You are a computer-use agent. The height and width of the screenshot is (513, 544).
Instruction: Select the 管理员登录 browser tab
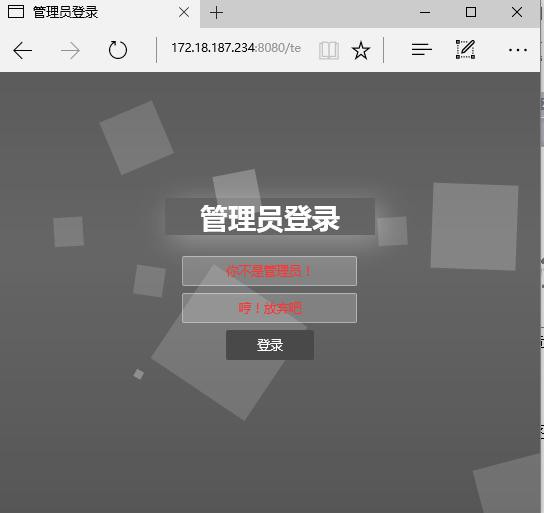click(x=99, y=13)
